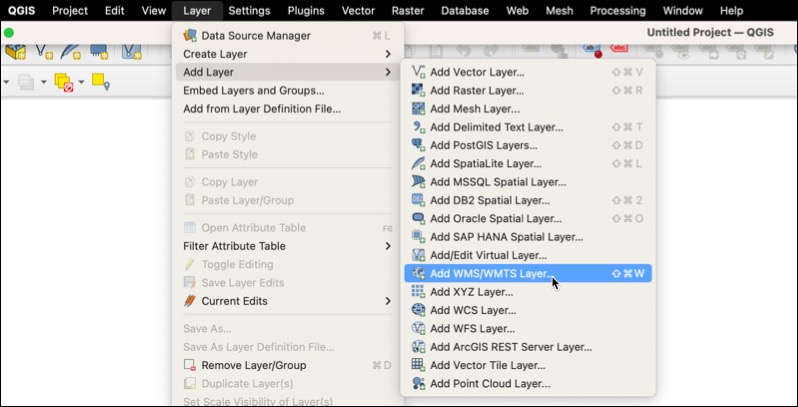Click Save Layer Edits menu entry
The width and height of the screenshot is (798, 407).
tap(287, 283)
